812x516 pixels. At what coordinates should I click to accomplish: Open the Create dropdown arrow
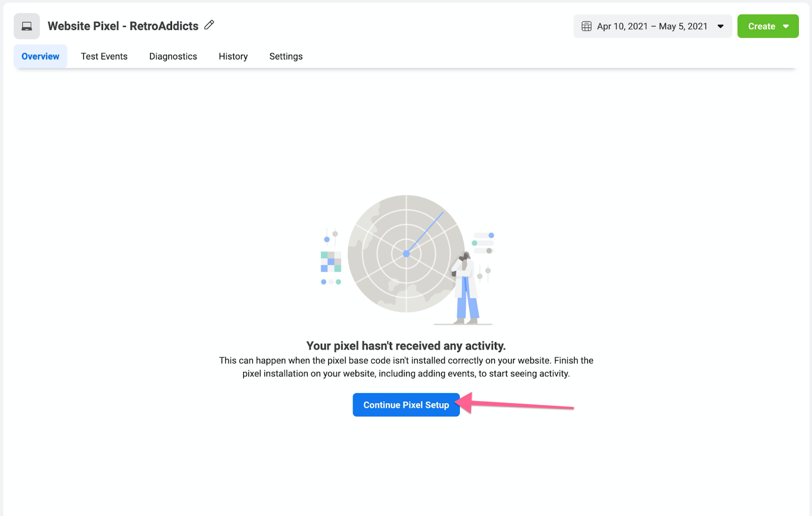(786, 26)
